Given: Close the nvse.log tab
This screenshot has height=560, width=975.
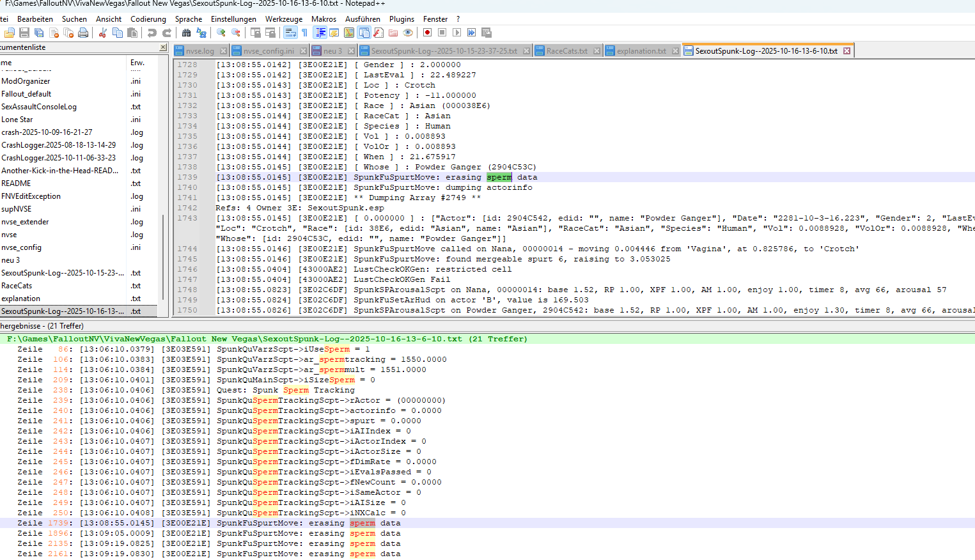Looking at the screenshot, I should coord(223,51).
